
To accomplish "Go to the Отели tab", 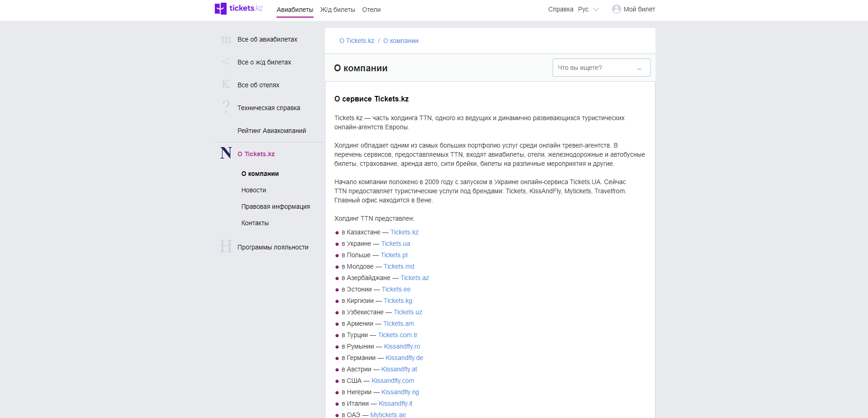I will pos(371,10).
